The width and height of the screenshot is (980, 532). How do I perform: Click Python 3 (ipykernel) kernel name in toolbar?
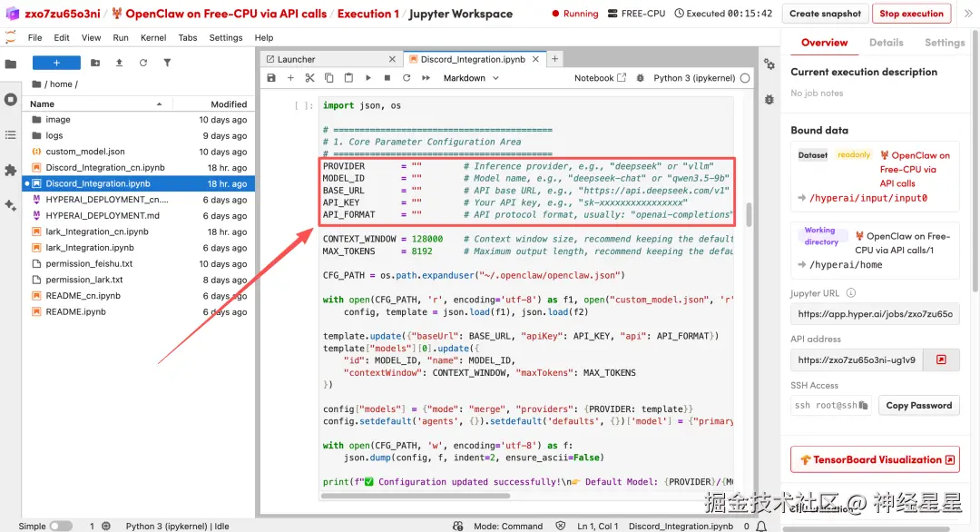694,78
